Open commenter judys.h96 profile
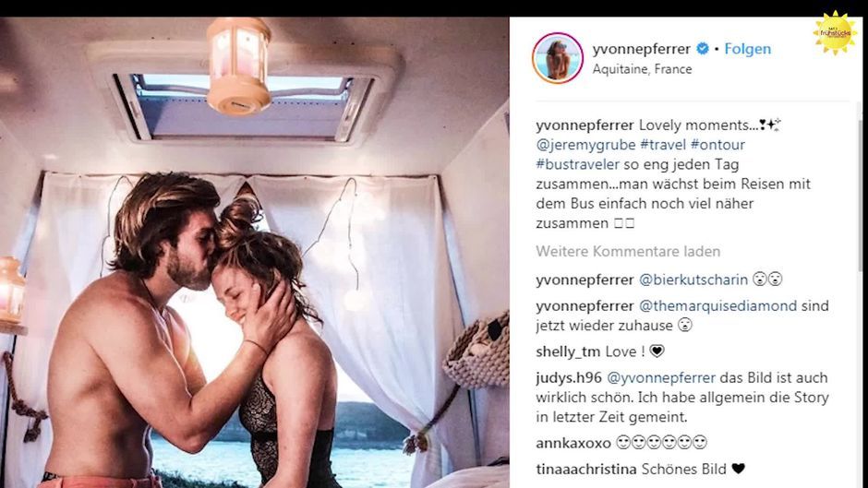This screenshot has width=868, height=488. click(x=569, y=378)
